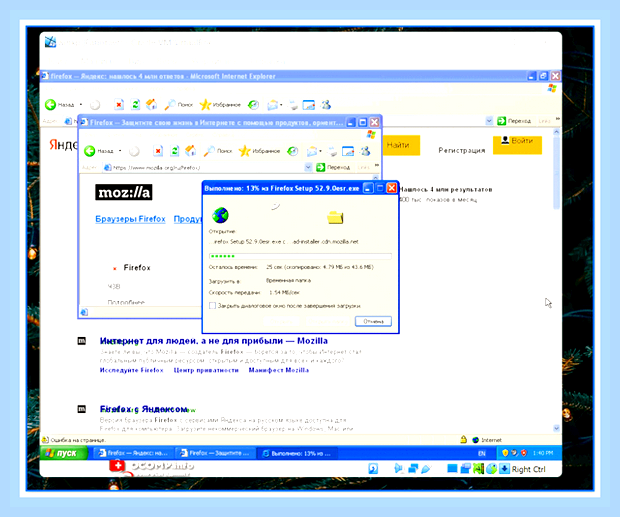Expand Mail dropdown arrow in Yandex window
This screenshot has height=517, width=620.
click(x=281, y=105)
